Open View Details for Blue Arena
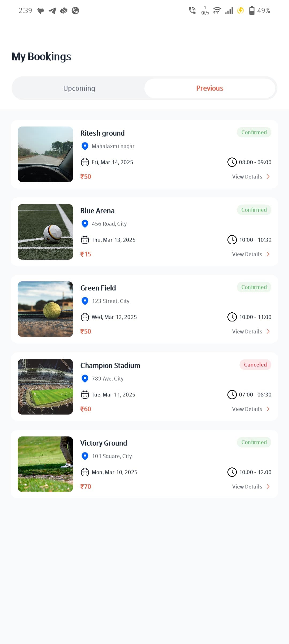 (x=247, y=254)
